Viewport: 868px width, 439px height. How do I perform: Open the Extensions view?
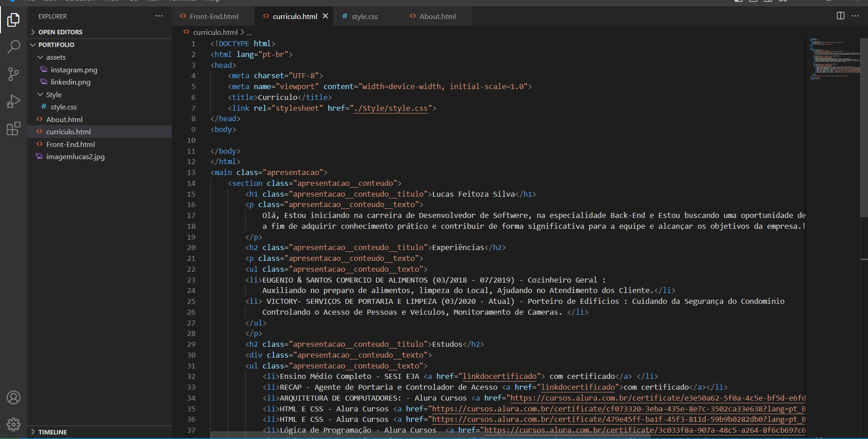[14, 128]
